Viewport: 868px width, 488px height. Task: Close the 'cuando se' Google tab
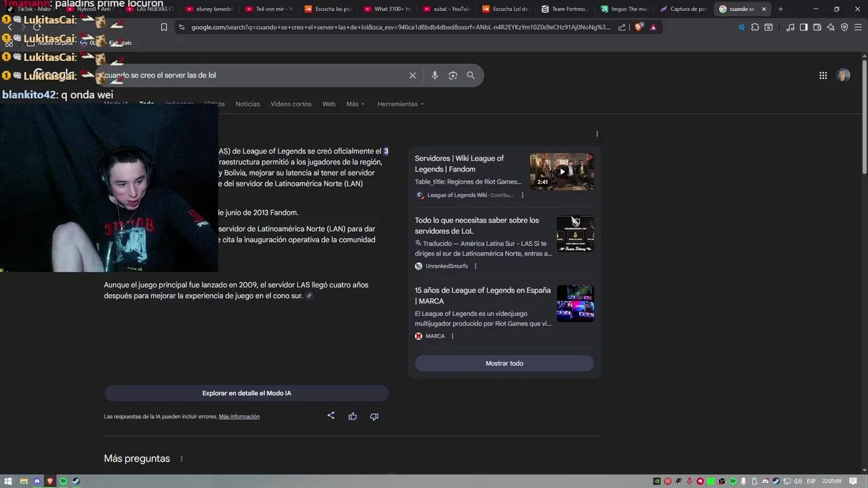[764, 9]
